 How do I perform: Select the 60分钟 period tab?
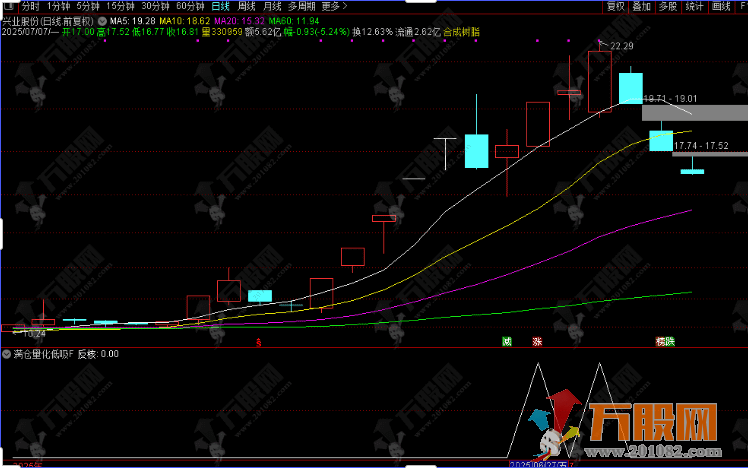click(190, 6)
